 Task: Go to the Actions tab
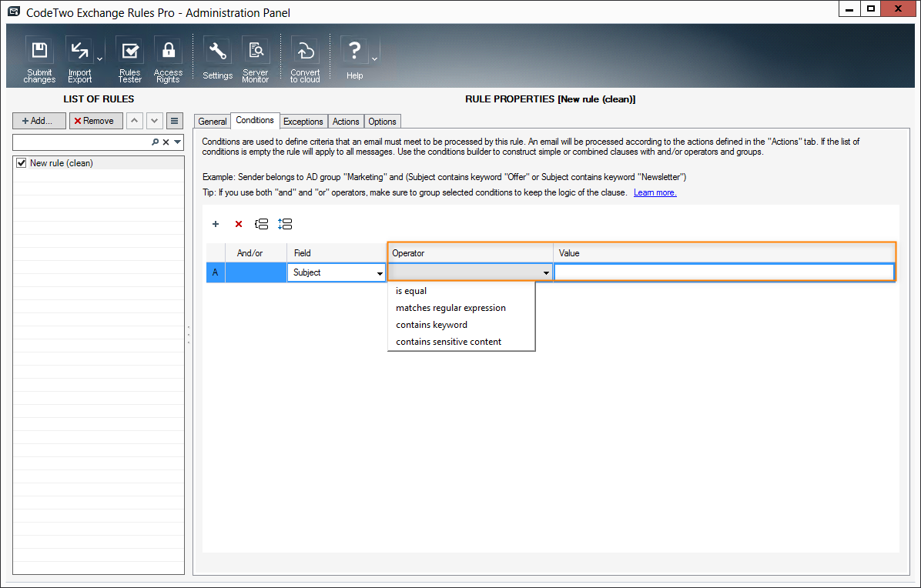pos(346,122)
